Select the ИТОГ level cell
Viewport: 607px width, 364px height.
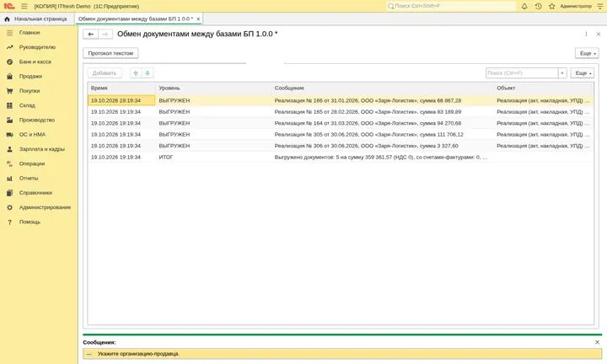point(213,158)
